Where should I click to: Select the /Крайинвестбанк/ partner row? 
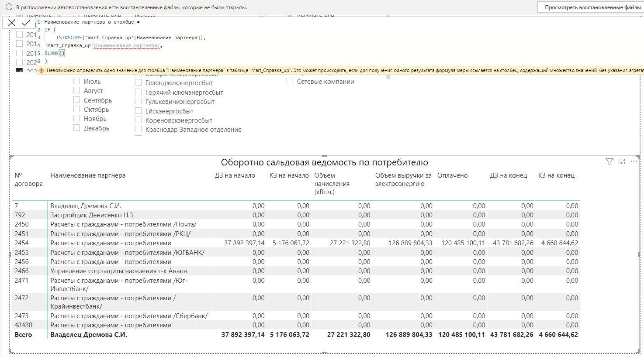tap(296, 302)
